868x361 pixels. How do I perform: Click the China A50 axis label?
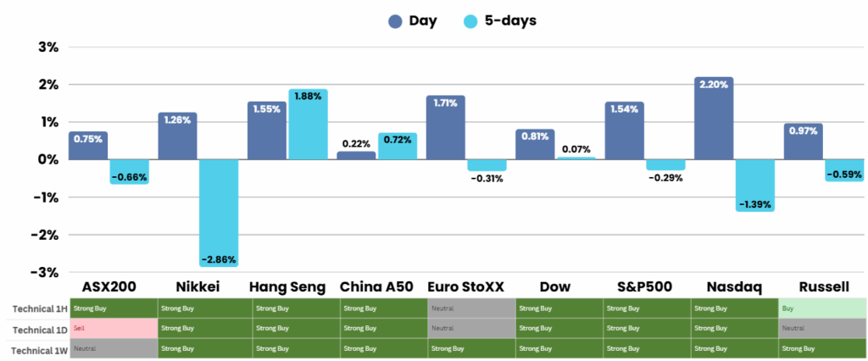376,286
